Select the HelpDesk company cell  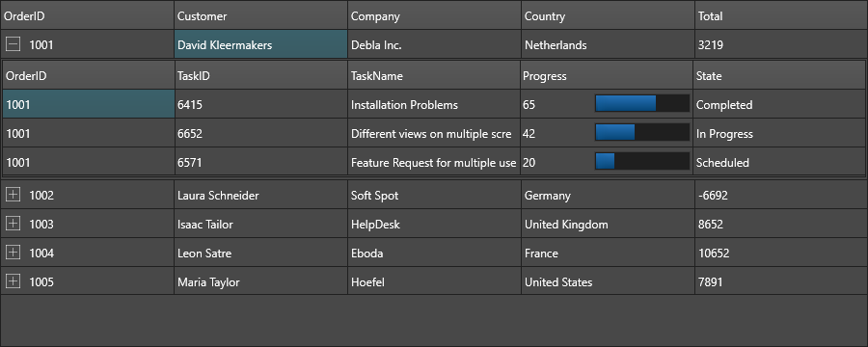[435, 224]
